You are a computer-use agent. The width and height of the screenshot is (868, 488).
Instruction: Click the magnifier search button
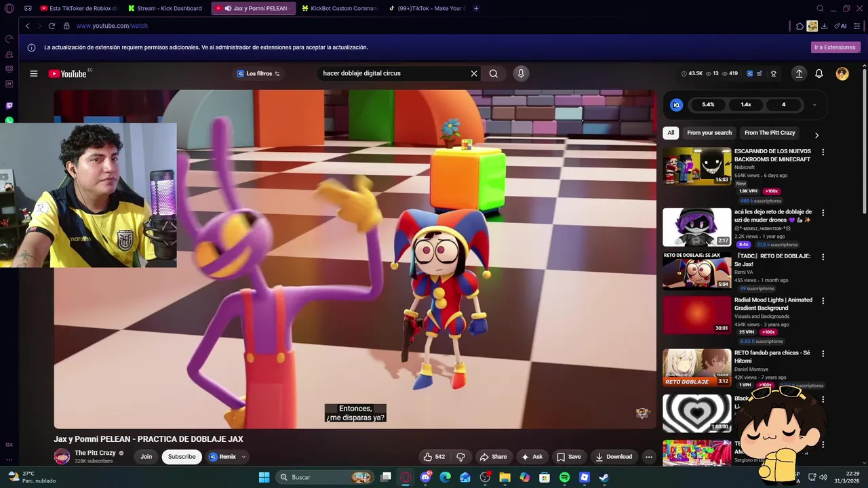coord(494,73)
